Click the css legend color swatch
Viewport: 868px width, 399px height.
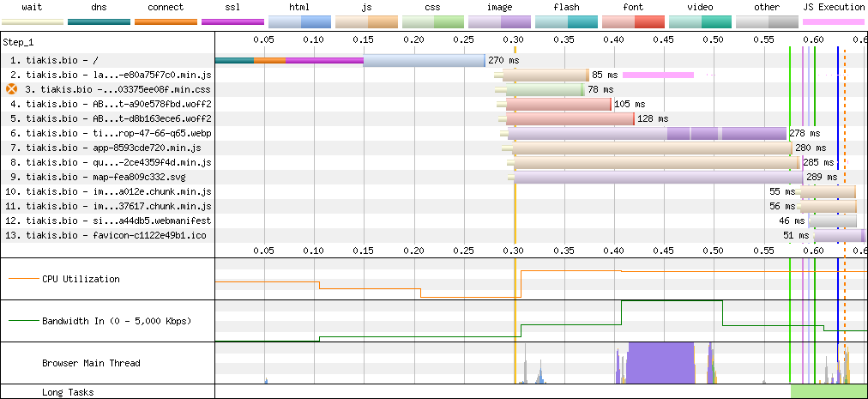433,22
